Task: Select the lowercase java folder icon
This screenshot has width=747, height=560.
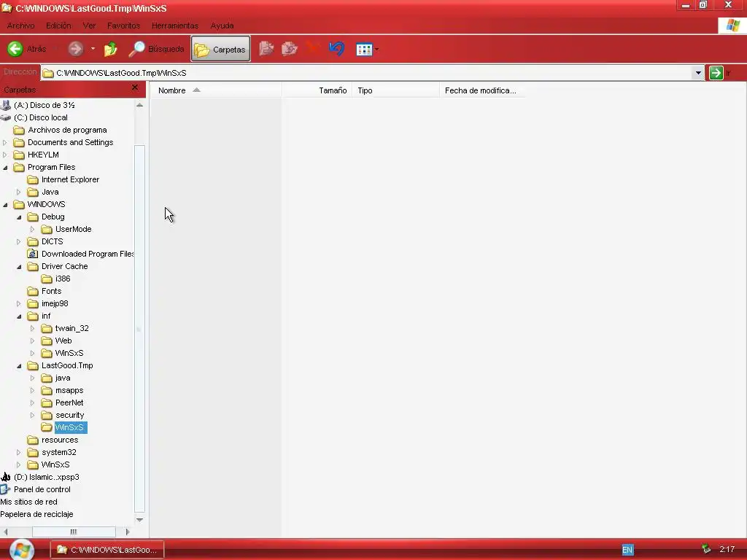Action: pyautogui.click(x=46, y=378)
